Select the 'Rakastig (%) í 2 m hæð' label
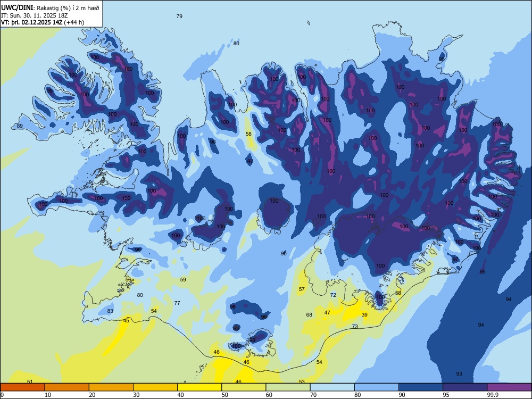 coord(68,8)
